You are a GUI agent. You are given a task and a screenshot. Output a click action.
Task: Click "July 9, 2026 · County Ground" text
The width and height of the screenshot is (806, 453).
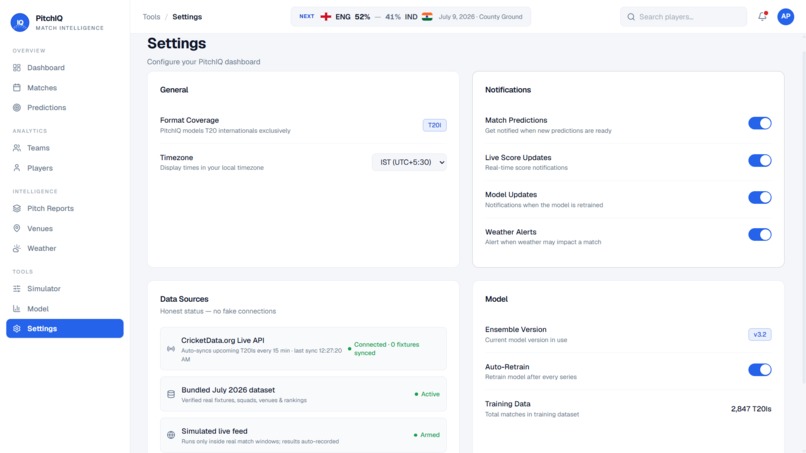click(x=480, y=17)
